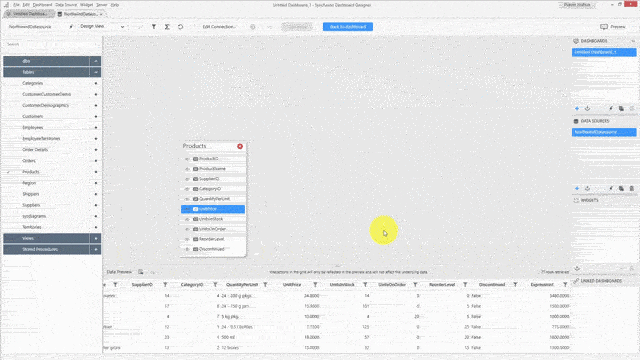Click the Preview icon at top right
Viewport: 640px width, 360px height.
604,27
